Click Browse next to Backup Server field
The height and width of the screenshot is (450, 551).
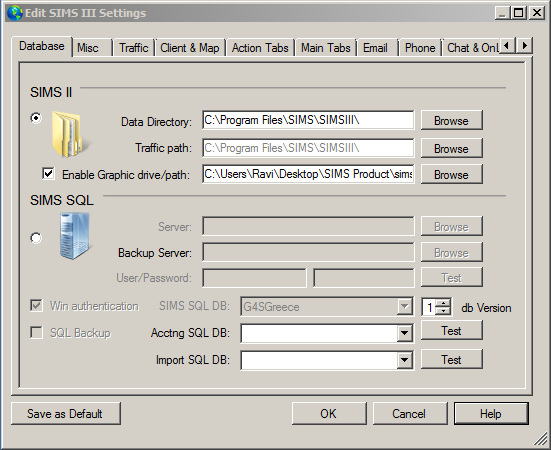click(x=452, y=253)
